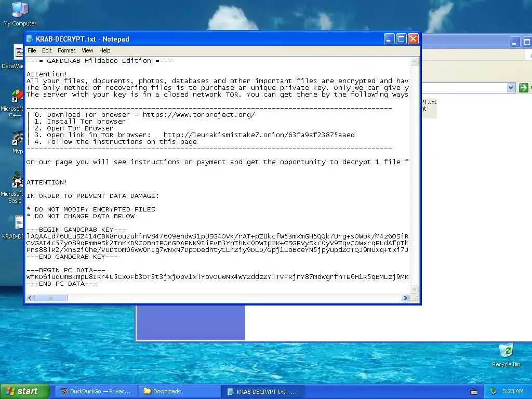Open the Microsoft Basic desktop shortcut
The width and height of the screenshot is (532, 399).
click(x=14, y=188)
